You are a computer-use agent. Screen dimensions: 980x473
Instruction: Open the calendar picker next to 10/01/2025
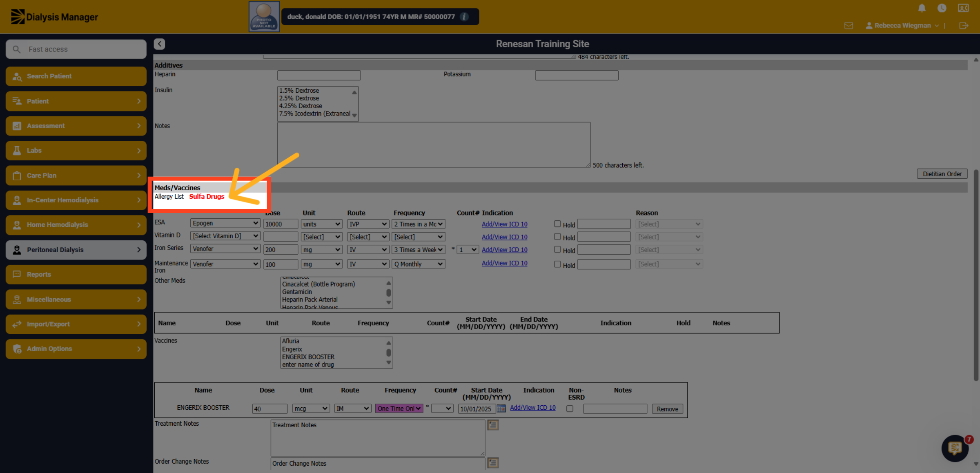[x=501, y=408]
